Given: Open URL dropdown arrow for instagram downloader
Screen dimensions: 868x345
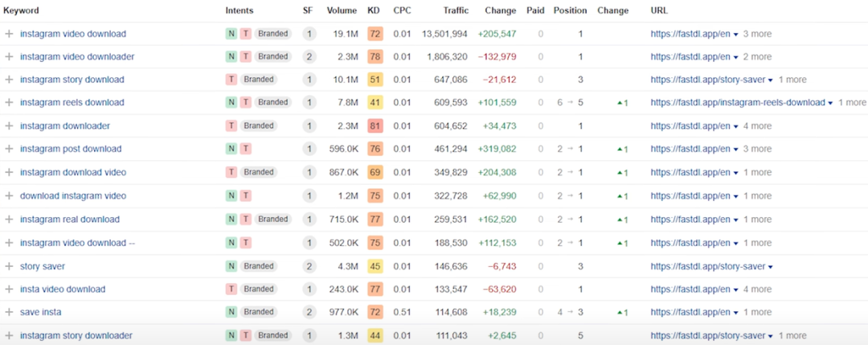Looking at the screenshot, I should 735,127.
